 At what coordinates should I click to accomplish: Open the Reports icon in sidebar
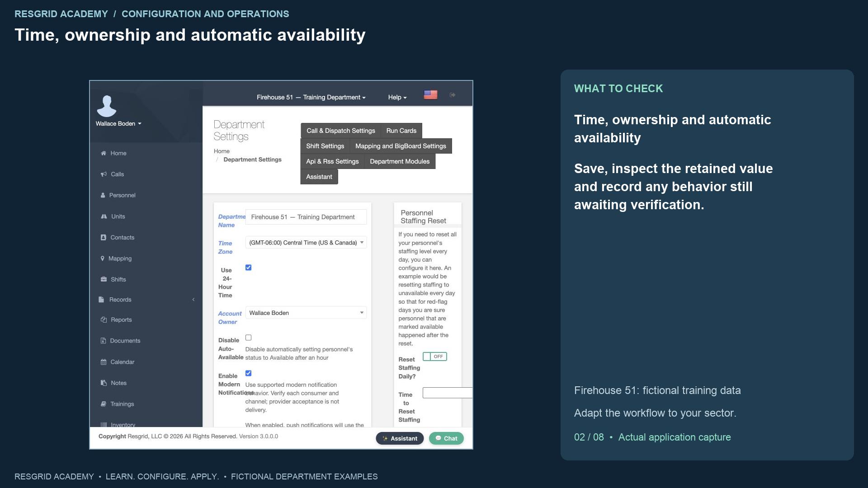pos(104,319)
